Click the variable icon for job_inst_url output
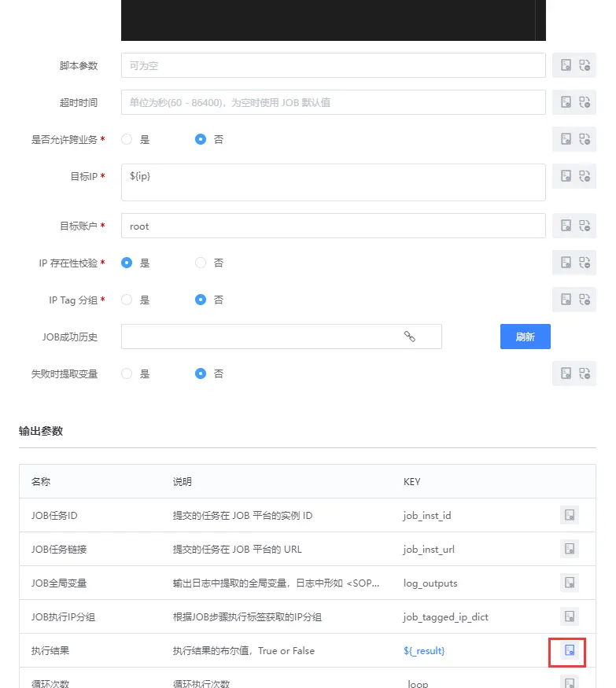 (x=570, y=549)
